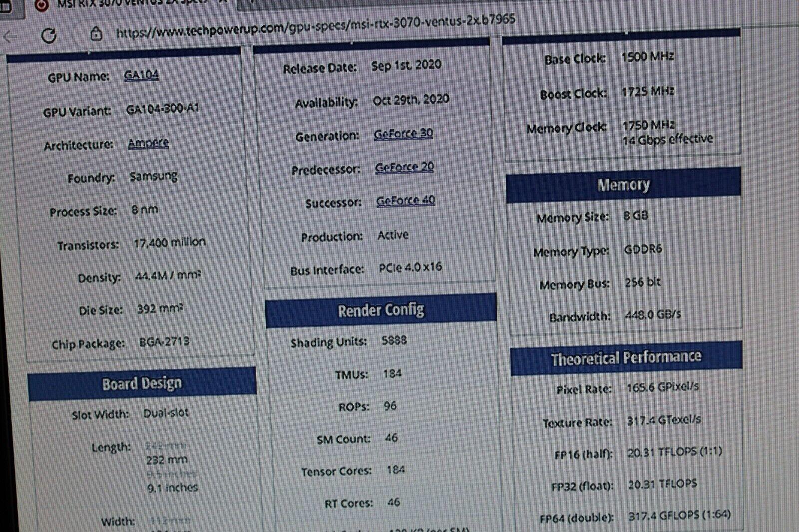Click the GA104-300-A1 GPU variant value
This screenshot has height=532, width=799.
pos(162,109)
